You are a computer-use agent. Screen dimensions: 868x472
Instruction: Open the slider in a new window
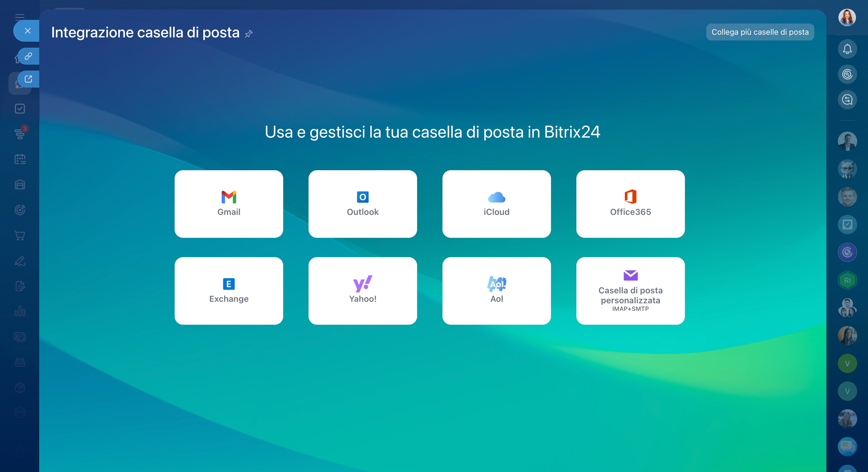pyautogui.click(x=28, y=79)
